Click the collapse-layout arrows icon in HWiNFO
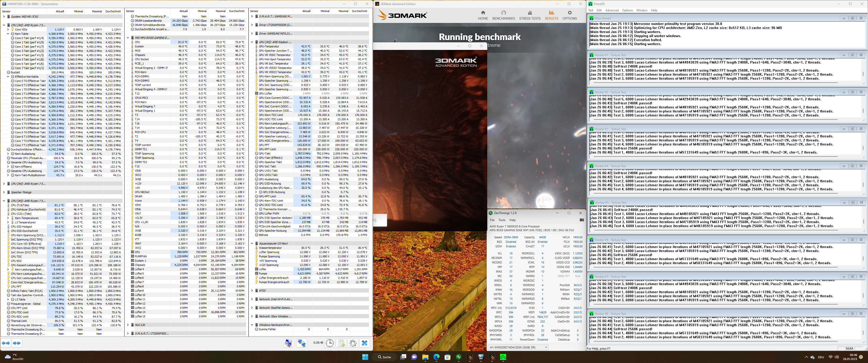 point(16,343)
